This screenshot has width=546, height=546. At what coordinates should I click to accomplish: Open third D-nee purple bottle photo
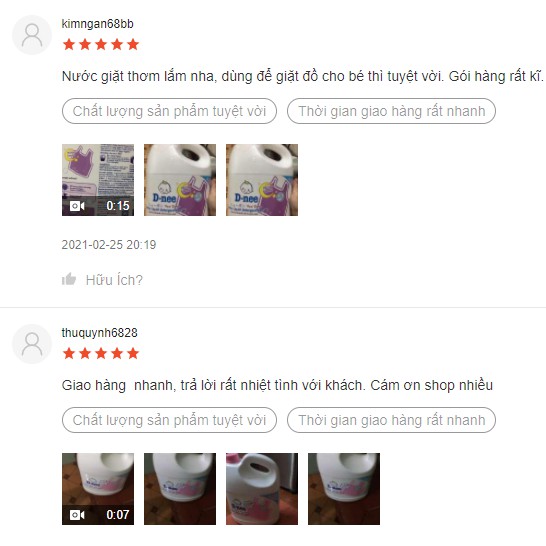pyautogui.click(x=262, y=180)
